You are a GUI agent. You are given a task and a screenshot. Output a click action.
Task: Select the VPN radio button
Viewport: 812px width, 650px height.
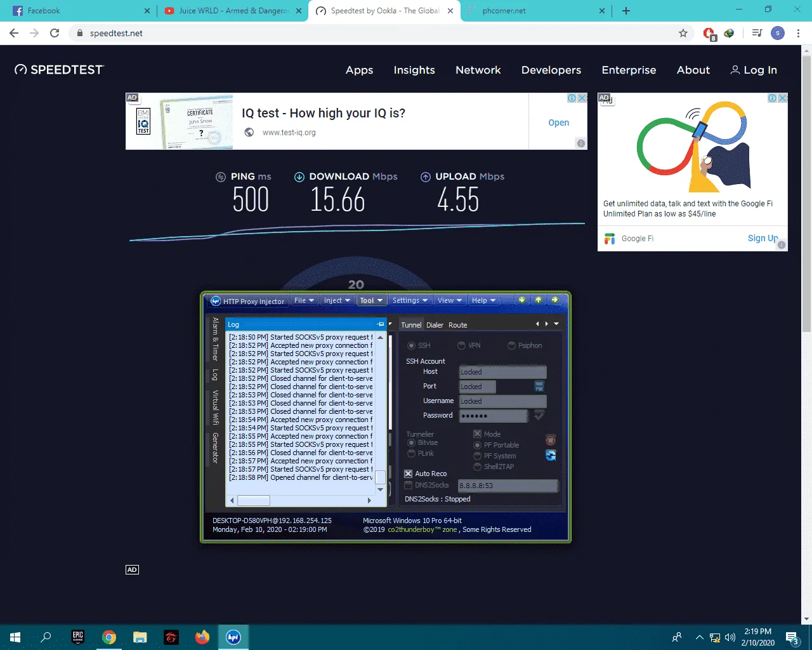[461, 345]
